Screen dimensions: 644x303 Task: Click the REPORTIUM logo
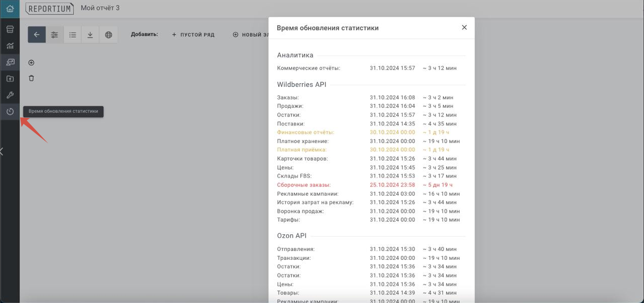tap(50, 9)
